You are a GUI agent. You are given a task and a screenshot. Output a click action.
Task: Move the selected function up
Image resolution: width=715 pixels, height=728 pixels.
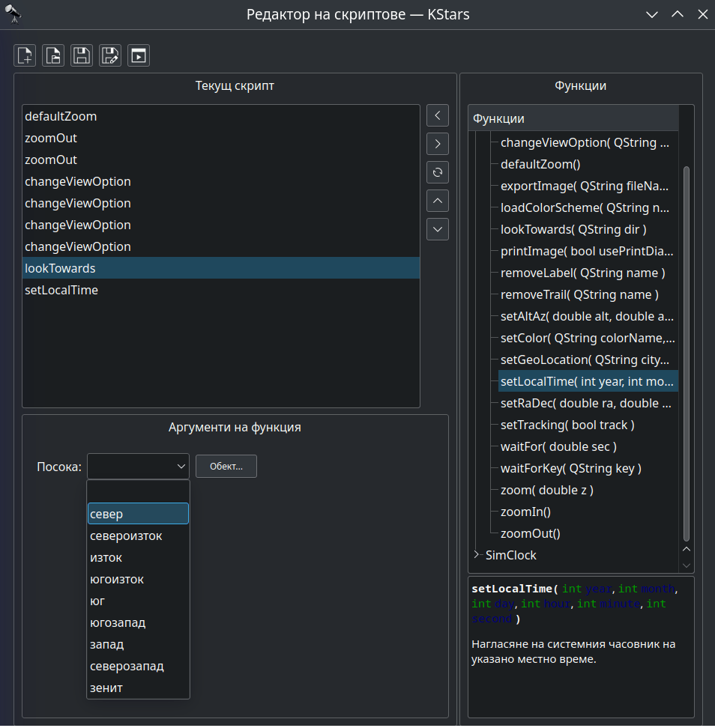[x=438, y=201]
